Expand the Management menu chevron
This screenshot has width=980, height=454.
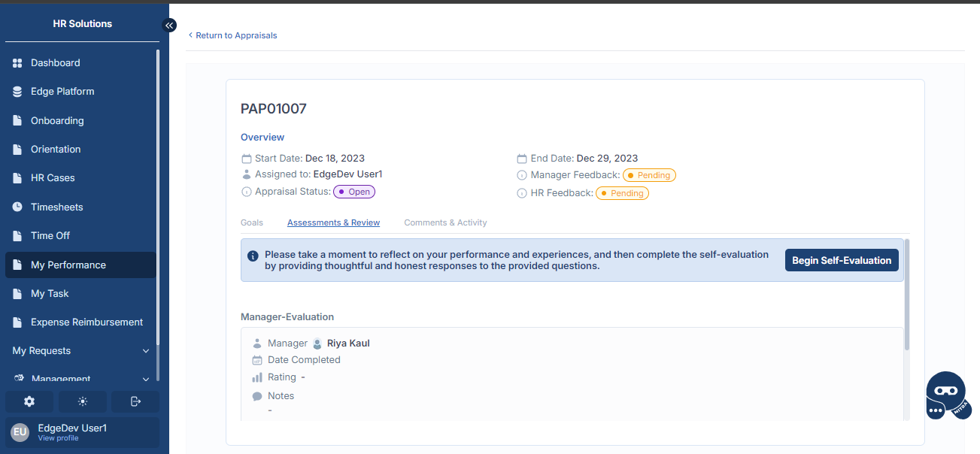click(x=146, y=380)
